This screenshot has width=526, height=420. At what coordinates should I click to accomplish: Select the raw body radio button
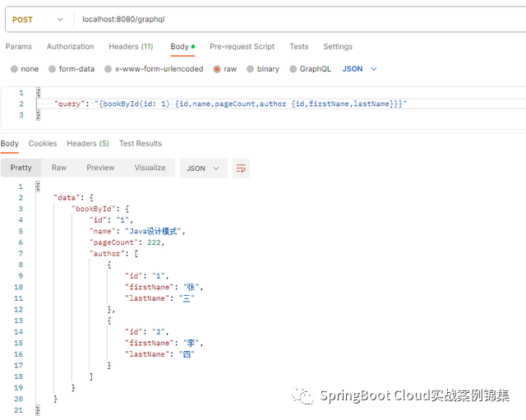click(x=217, y=69)
